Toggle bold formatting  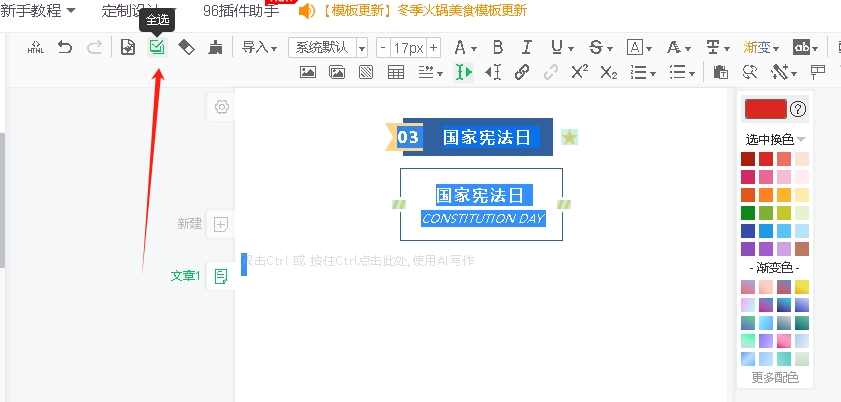(497, 47)
